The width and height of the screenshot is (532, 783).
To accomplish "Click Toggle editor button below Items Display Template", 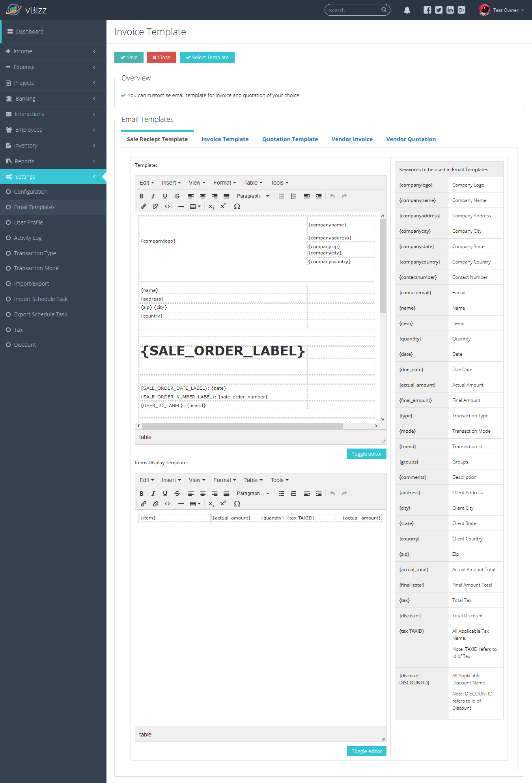I will pos(366,751).
